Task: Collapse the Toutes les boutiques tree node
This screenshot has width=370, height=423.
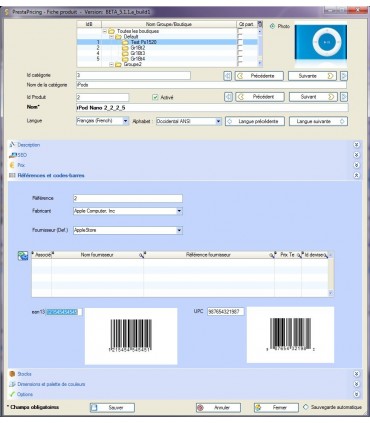Action: pyautogui.click(x=105, y=31)
